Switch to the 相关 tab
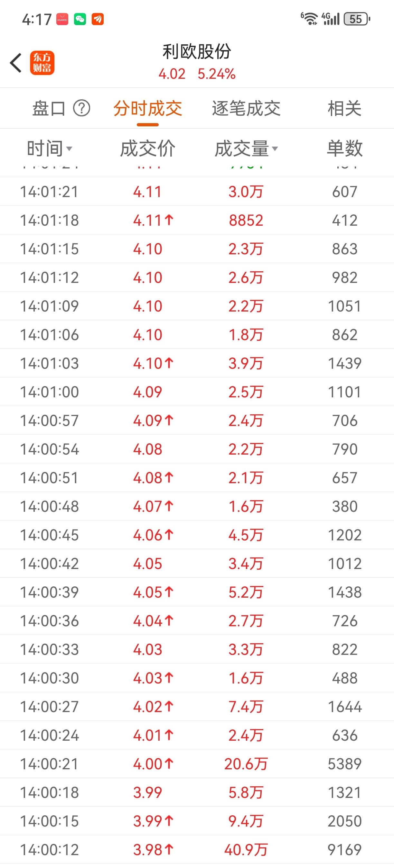This screenshot has width=394, height=868. (x=345, y=109)
